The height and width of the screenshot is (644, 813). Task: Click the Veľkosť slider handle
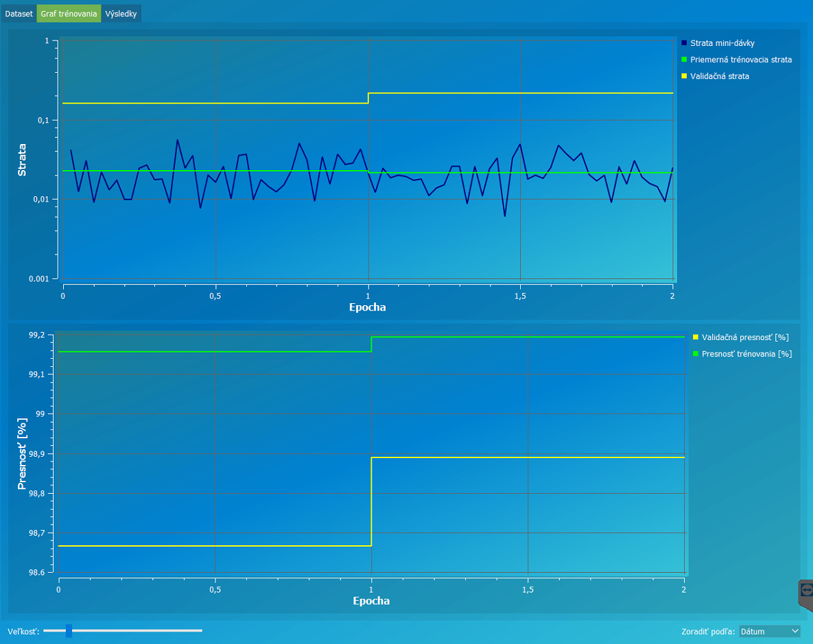[69, 630]
